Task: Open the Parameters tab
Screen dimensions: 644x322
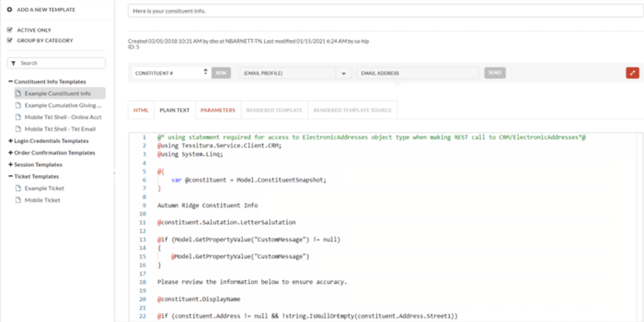Action: 218,110
